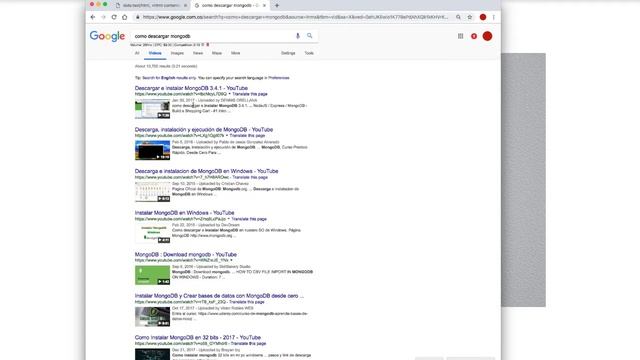This screenshot has height=360, width=640.
Task: Open the Settings menu under the search box
Action: 288,53
